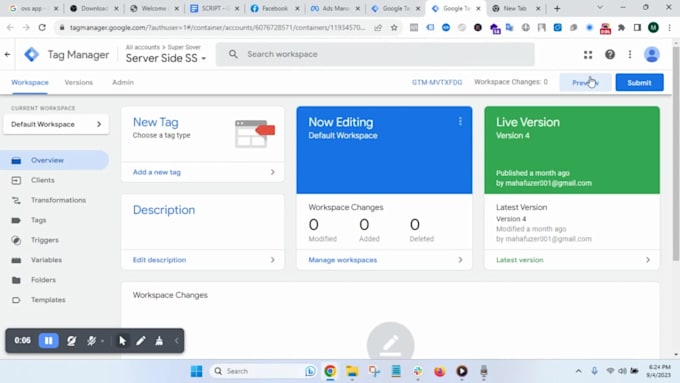Open the Manage workspaces row
Screen dimensions: 680x383
coord(384,260)
